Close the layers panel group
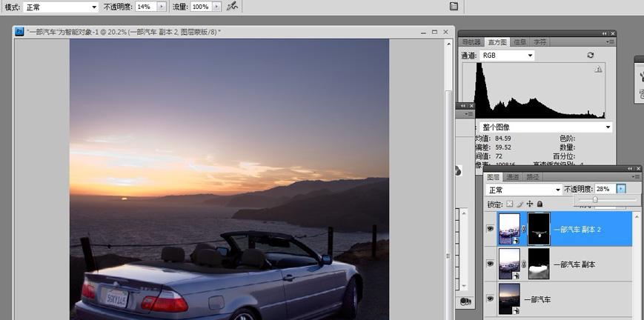Screen dimensions: 644x320 pyautogui.click(x=638, y=168)
